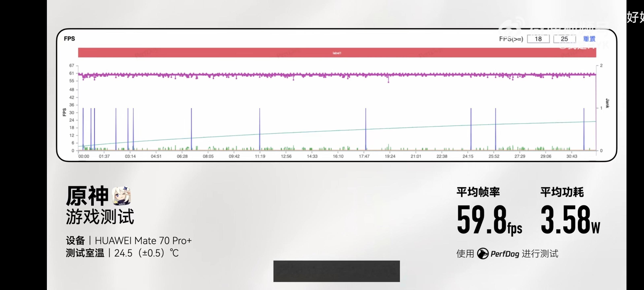This screenshot has height=290, width=644.
Task: Click the 平均功耗 heading
Action: (562, 192)
